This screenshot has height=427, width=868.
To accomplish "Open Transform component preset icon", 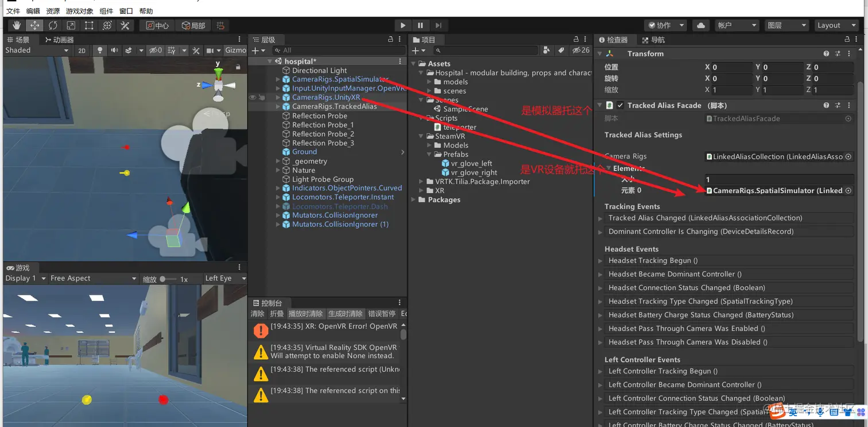I will pyautogui.click(x=838, y=53).
